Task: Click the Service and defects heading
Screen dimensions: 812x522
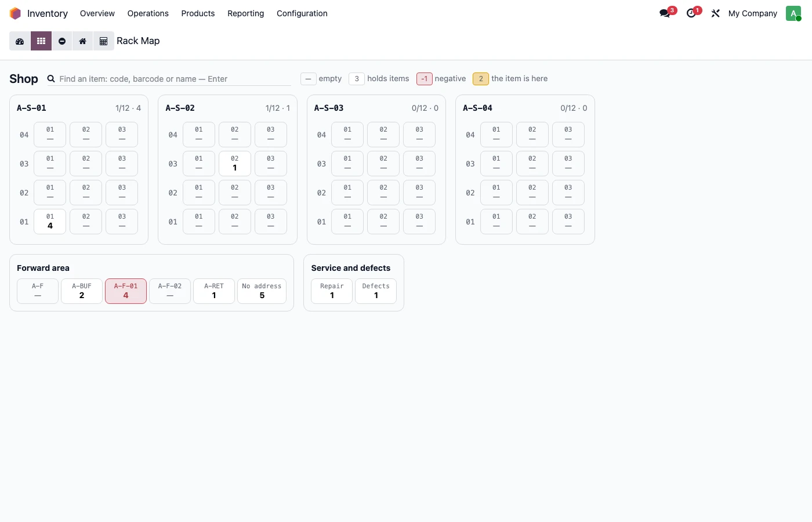Action: pyautogui.click(x=351, y=268)
